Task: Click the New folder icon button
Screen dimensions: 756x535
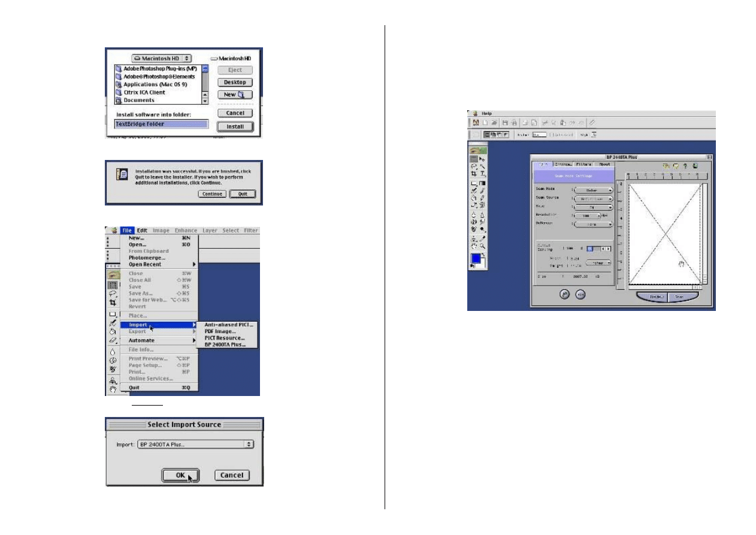Action: [235, 94]
